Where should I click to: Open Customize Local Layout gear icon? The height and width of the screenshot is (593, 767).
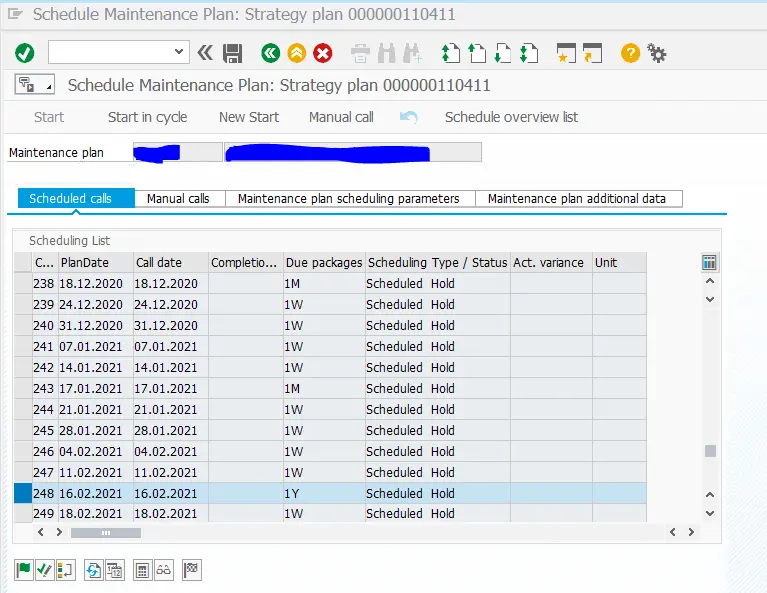[656, 53]
